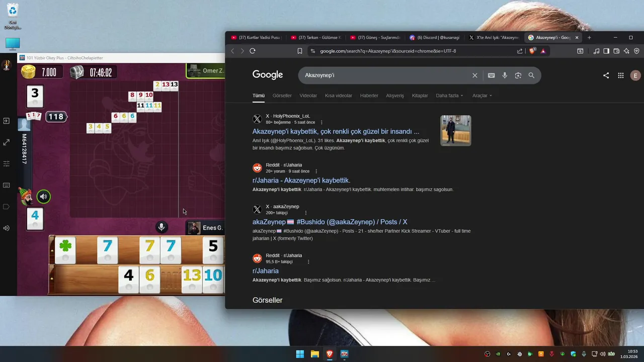
Task: Open Enes G. player profile
Action: point(205,228)
